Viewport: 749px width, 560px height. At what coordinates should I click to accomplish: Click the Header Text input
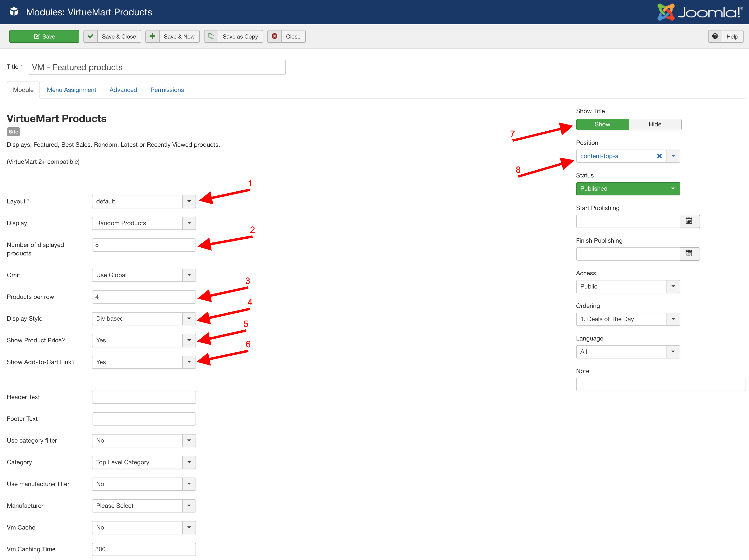144,397
